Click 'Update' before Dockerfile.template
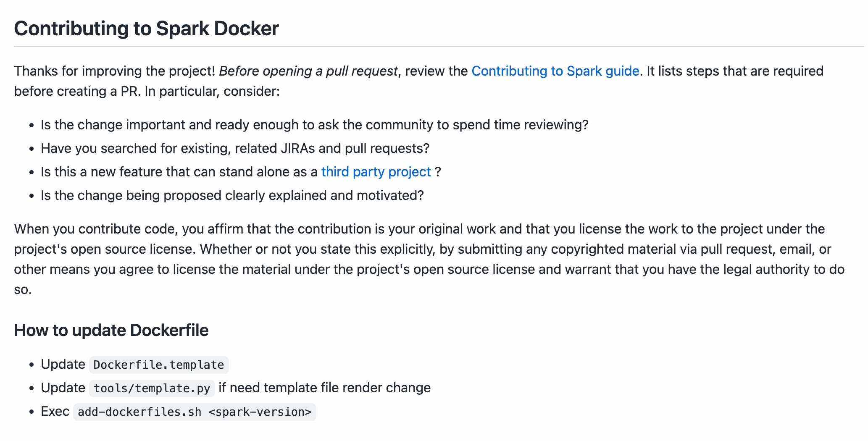Screen dimensions: 868x441 [63, 364]
